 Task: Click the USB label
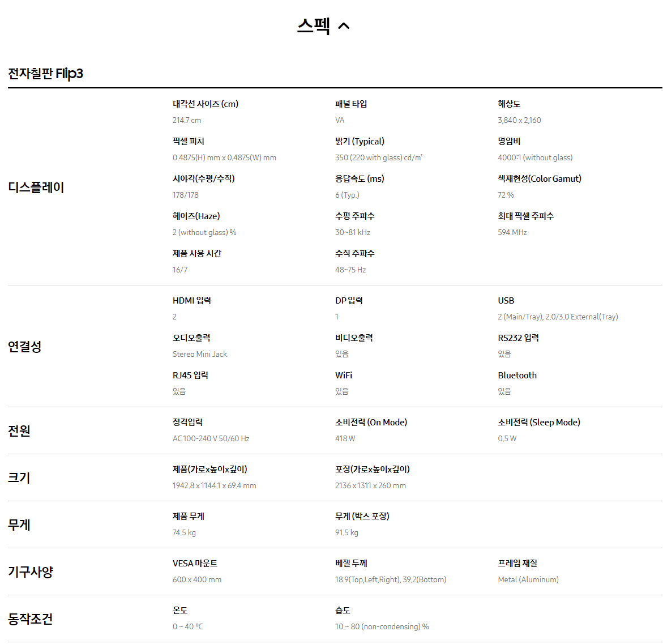506,300
